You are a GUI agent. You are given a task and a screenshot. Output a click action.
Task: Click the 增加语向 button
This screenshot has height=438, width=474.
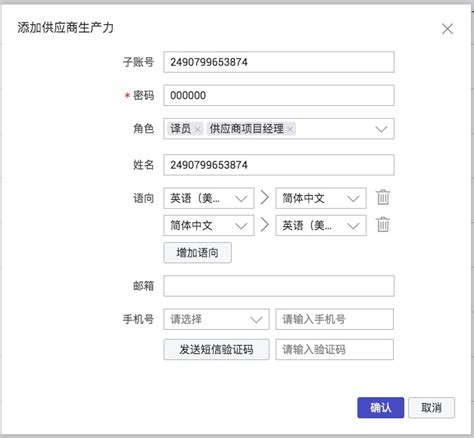[x=197, y=253]
